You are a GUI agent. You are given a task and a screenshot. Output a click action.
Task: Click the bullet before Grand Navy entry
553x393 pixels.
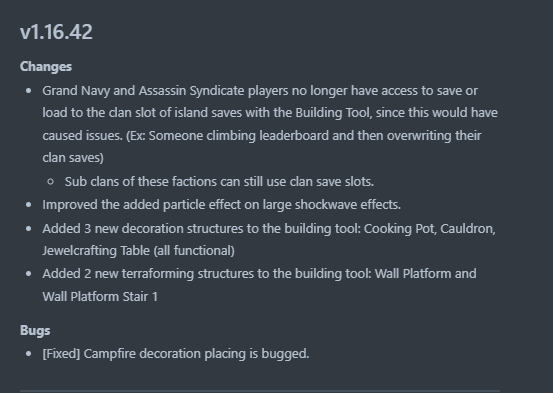(29, 91)
